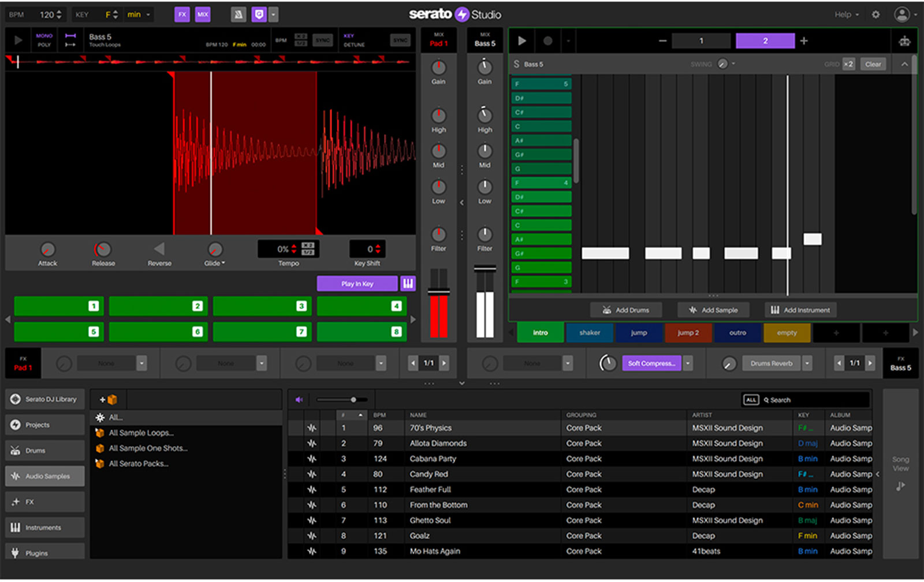Toggle the grid x2 button

coord(848,64)
